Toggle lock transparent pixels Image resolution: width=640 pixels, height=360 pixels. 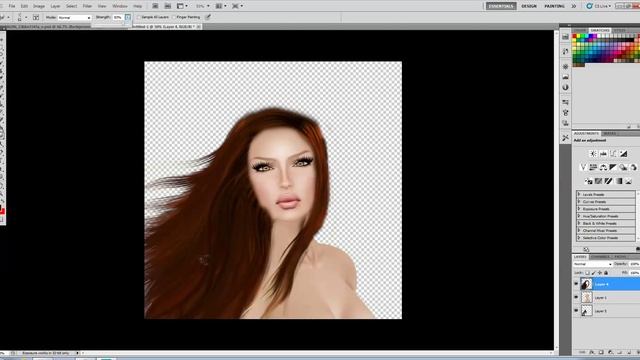[x=587, y=273]
